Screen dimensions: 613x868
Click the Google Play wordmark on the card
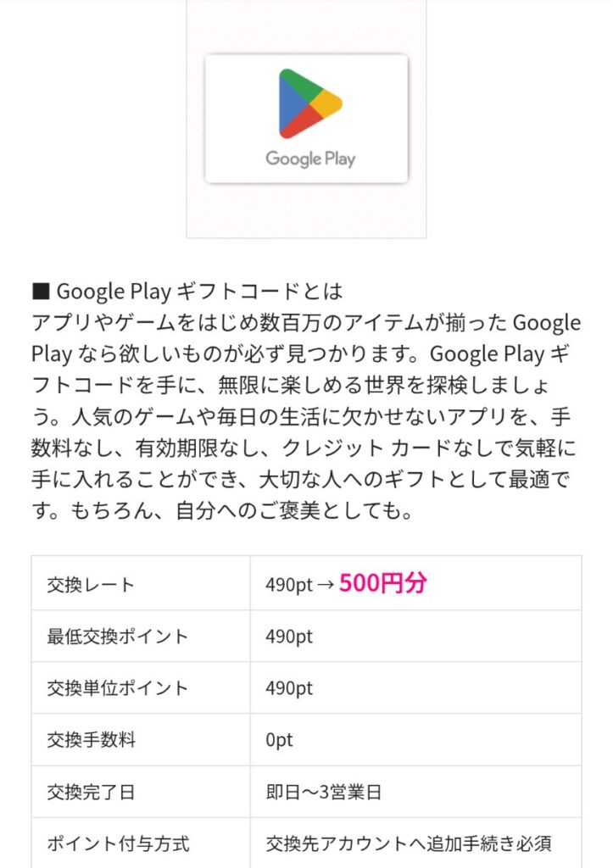[x=310, y=159]
